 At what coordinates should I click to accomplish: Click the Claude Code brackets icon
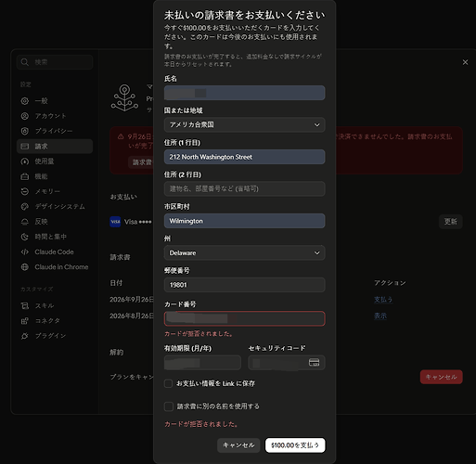click(x=25, y=251)
